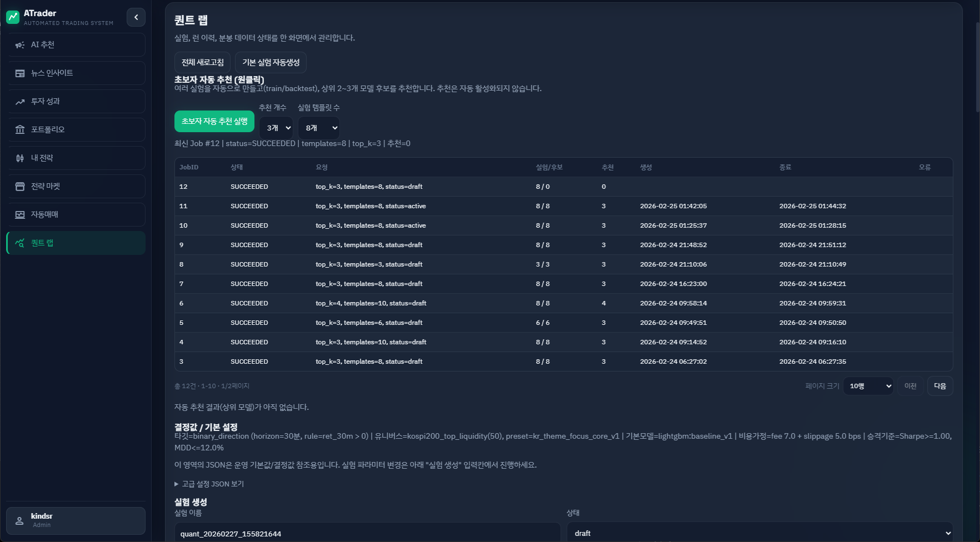Click the 총 12건 page summary text
The image size is (980, 542).
click(212, 386)
